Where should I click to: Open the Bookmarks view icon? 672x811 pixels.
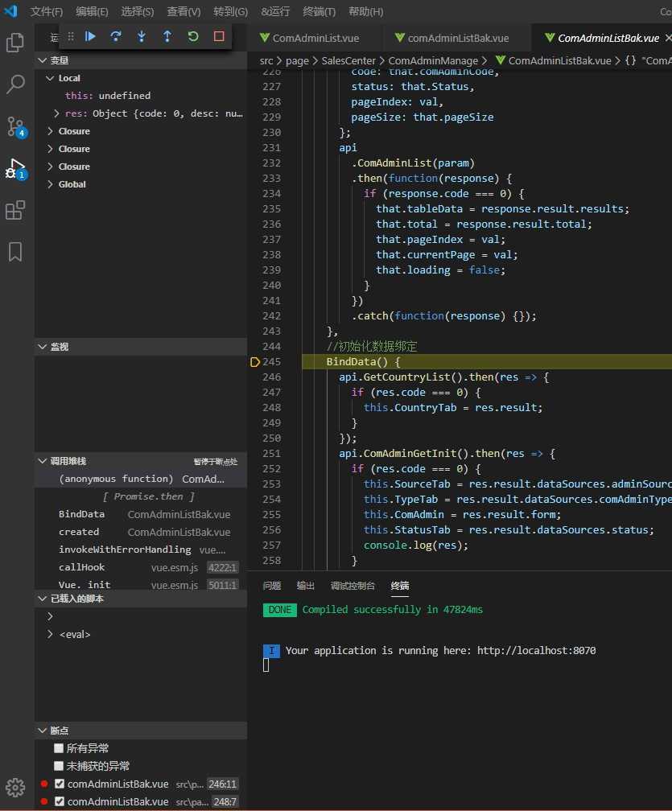[15, 252]
